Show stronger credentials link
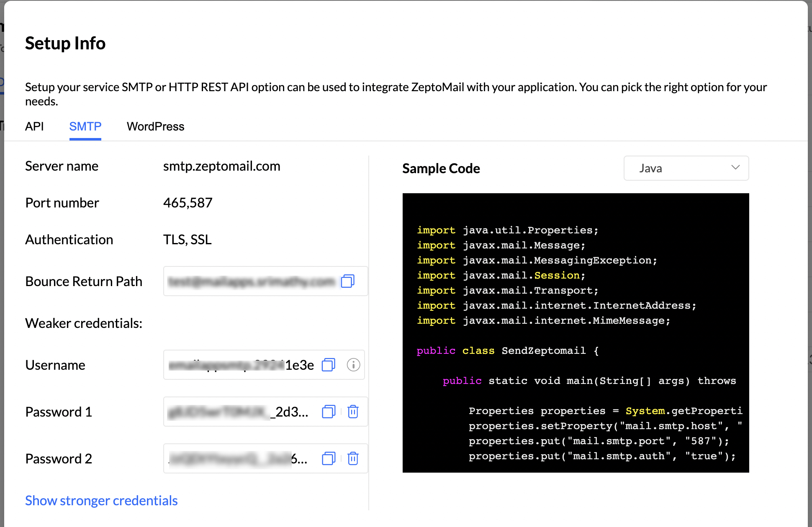 coord(101,500)
